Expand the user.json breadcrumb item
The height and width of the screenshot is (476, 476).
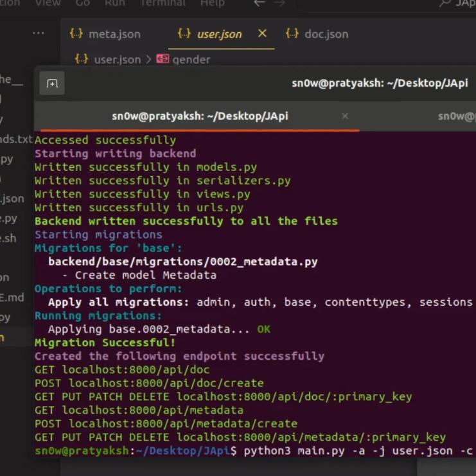tap(117, 59)
